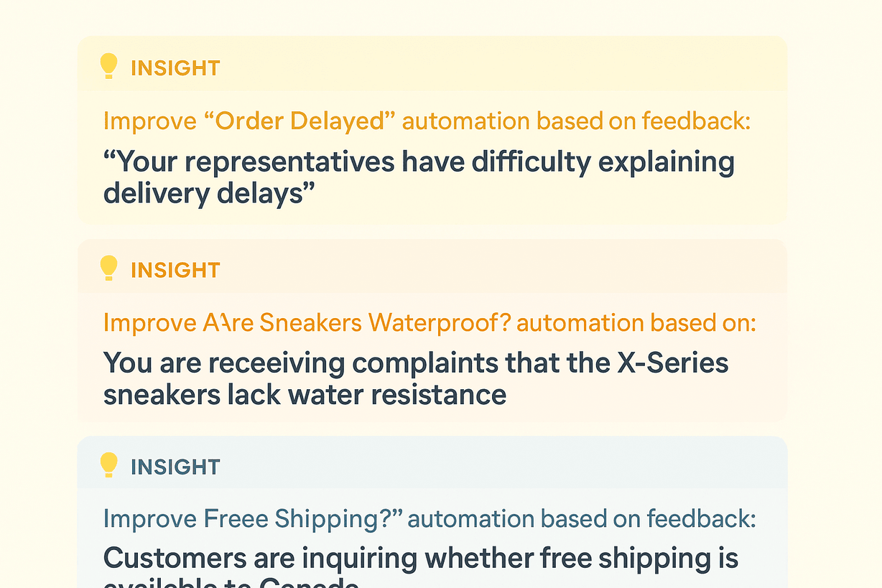882x588 pixels.
Task: Open the Improve Free Shipping? automation link
Action: click(430, 518)
